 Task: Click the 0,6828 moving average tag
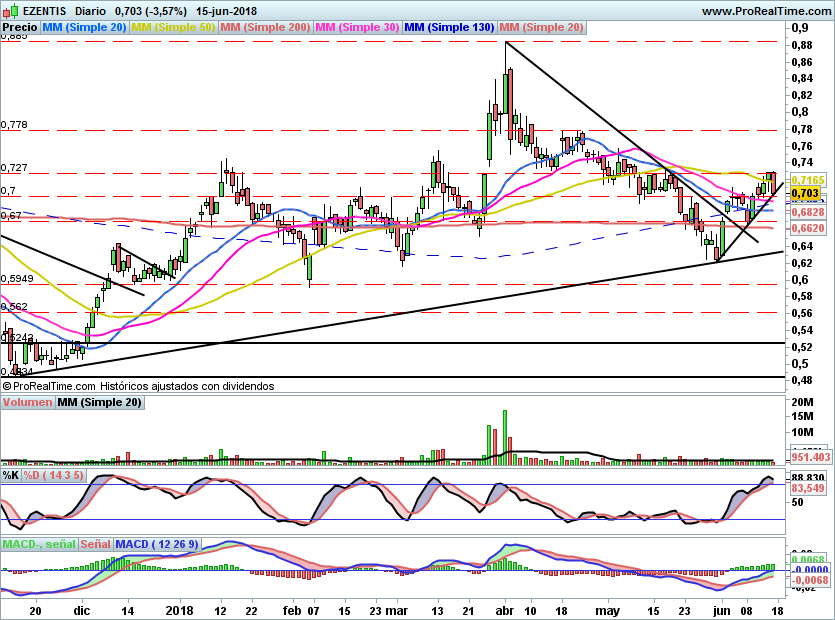pos(808,212)
